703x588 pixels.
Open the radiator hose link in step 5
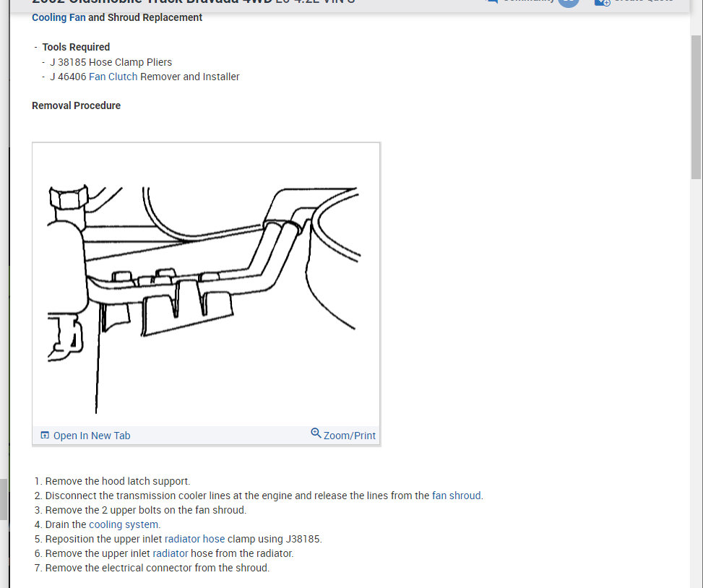pos(194,539)
